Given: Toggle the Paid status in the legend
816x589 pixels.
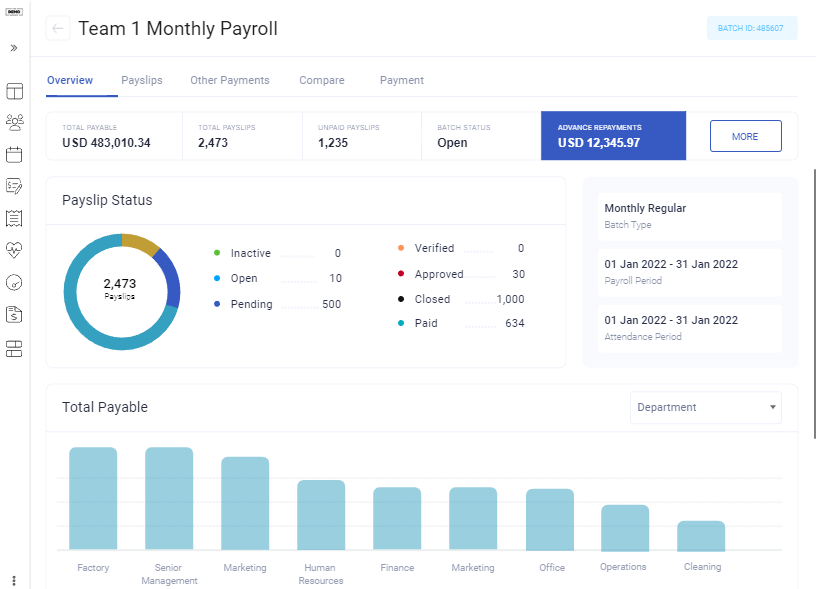Looking at the screenshot, I should [x=426, y=323].
